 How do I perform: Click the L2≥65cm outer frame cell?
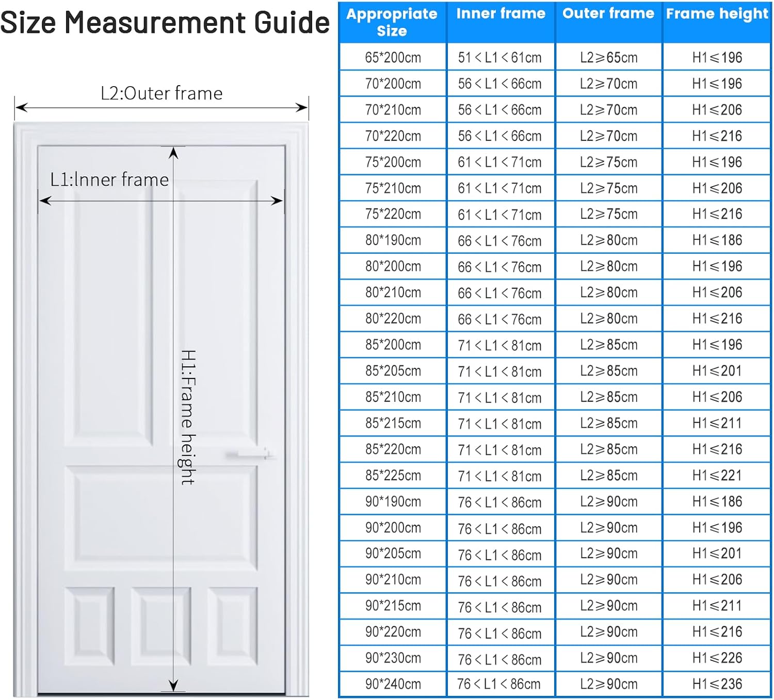[x=608, y=57]
